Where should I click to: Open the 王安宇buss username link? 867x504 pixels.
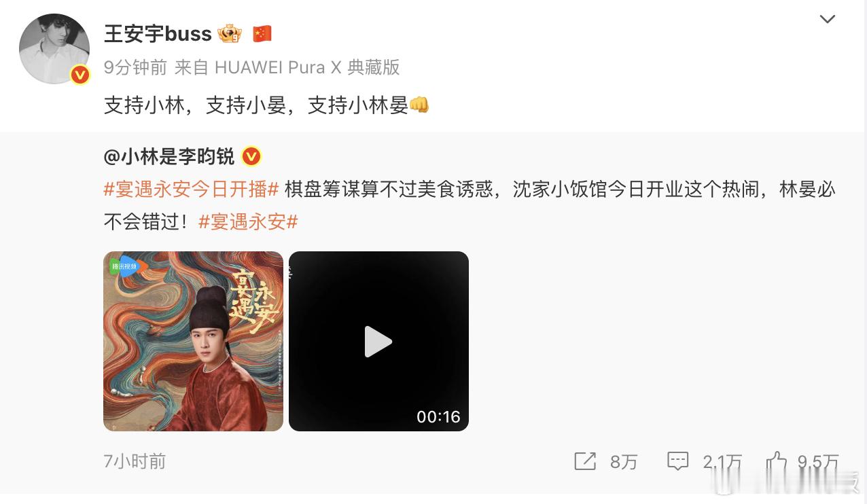(158, 34)
